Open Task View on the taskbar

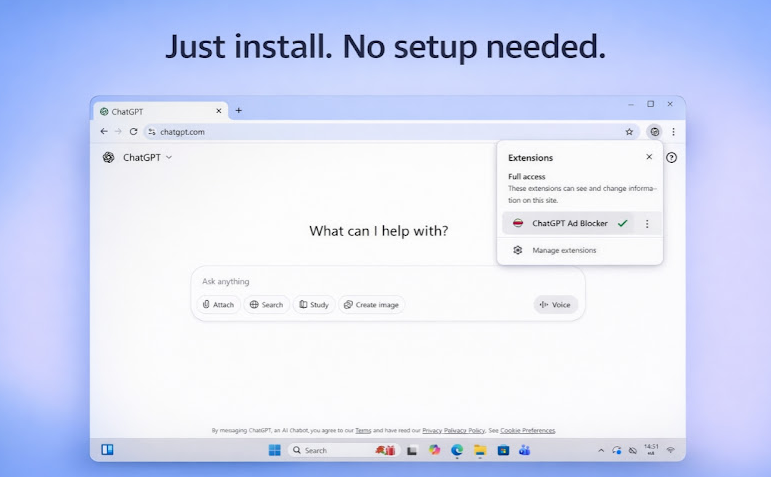(412, 450)
